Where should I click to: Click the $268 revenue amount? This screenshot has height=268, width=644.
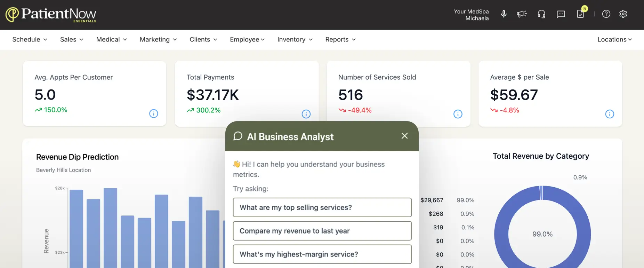tap(436, 214)
